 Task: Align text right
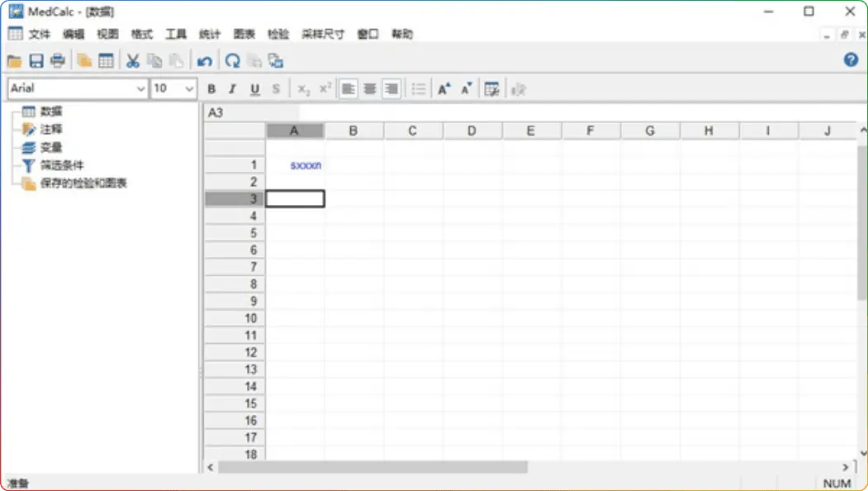coord(391,88)
